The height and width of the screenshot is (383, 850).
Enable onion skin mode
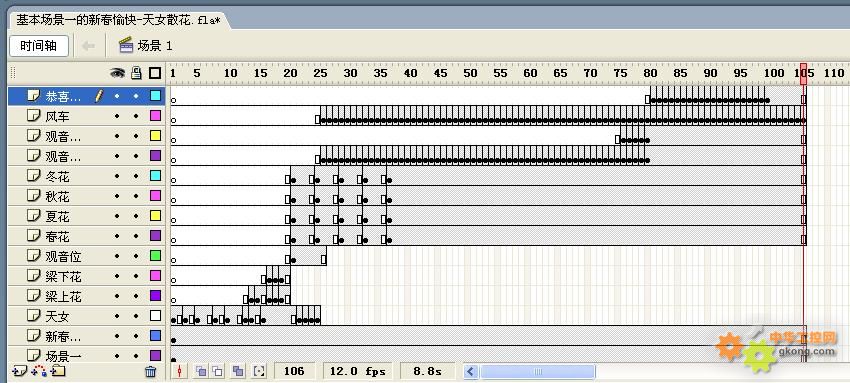point(201,371)
